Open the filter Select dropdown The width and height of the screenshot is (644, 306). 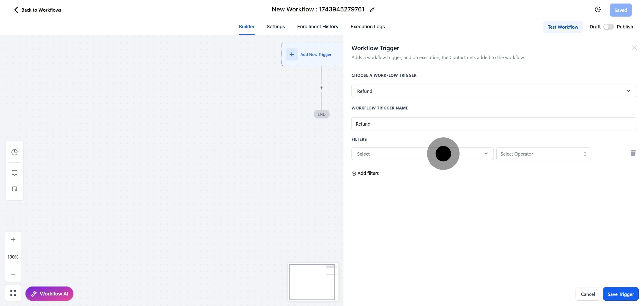coord(390,154)
